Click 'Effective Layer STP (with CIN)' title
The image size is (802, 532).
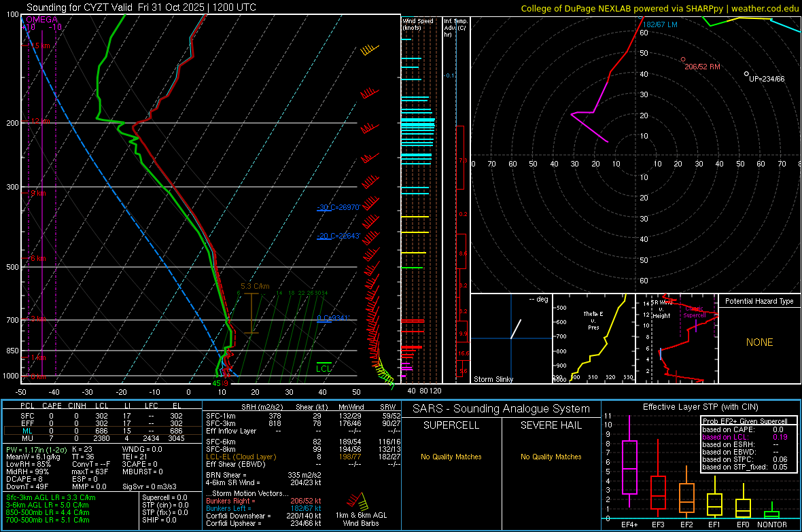(700, 407)
